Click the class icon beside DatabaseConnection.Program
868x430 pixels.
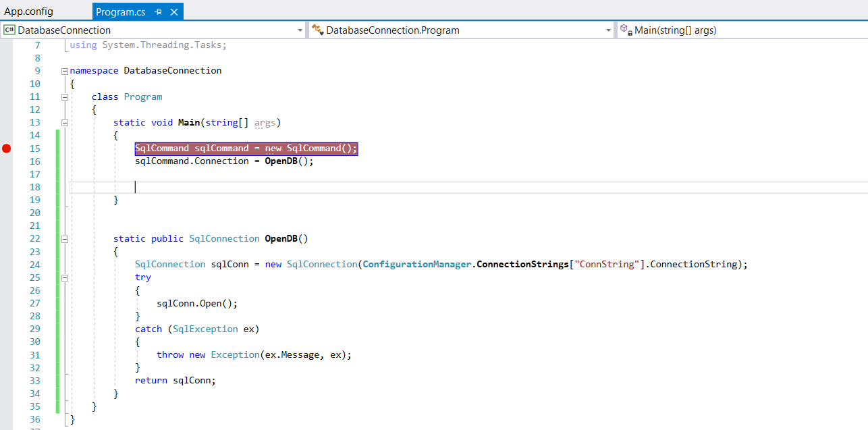[x=317, y=30]
